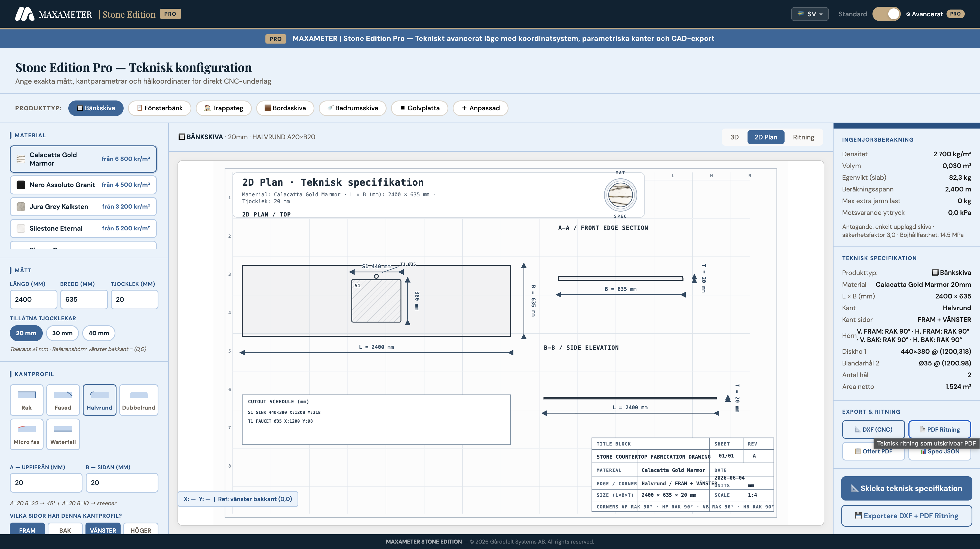Click the Maxameter logo icon
Image resolution: width=980 pixels, height=549 pixels.
[24, 14]
